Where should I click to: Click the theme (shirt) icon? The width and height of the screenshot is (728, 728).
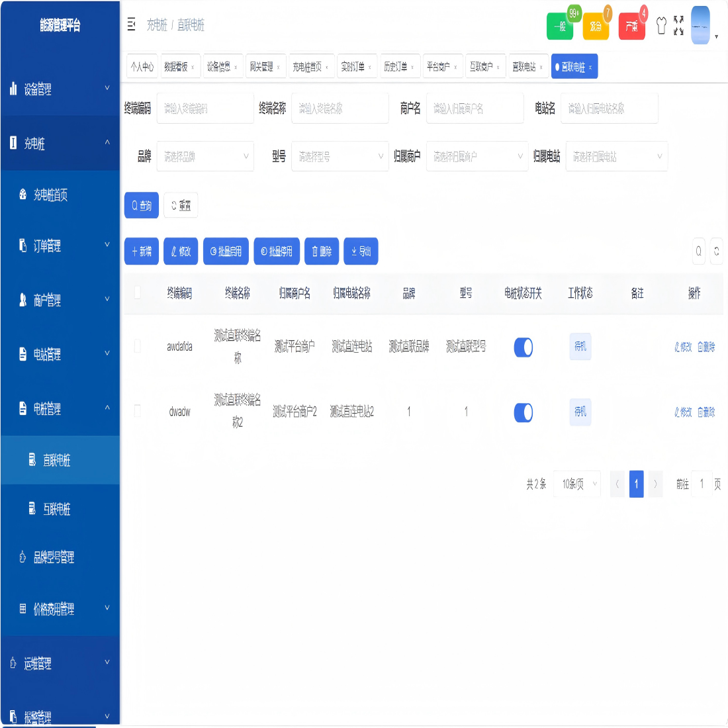click(660, 26)
